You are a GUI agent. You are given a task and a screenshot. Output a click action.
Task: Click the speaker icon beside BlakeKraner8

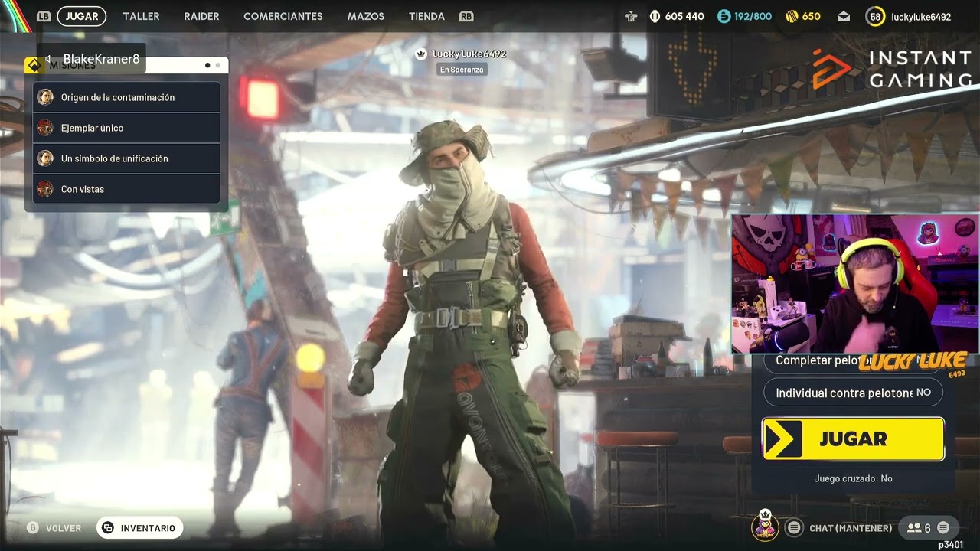(49, 59)
